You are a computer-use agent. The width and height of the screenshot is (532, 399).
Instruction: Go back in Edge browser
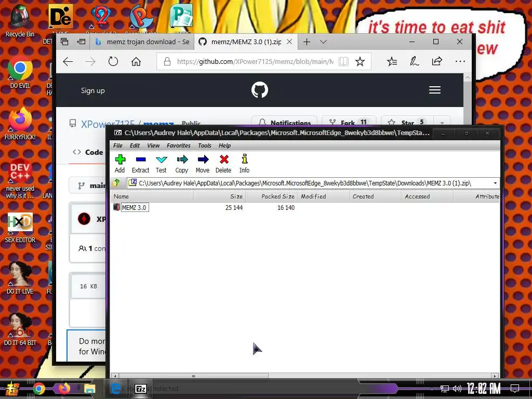point(68,61)
